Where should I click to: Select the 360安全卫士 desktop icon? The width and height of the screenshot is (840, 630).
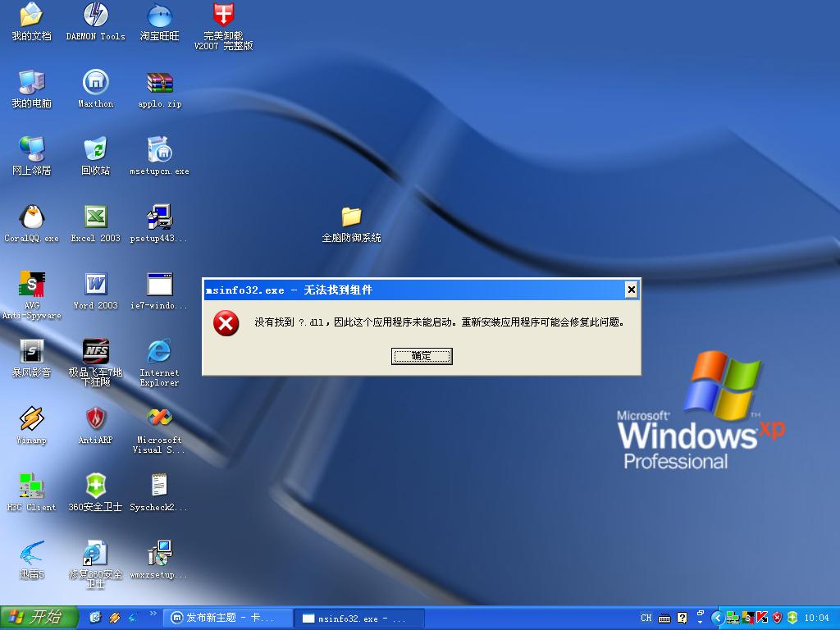95,492
